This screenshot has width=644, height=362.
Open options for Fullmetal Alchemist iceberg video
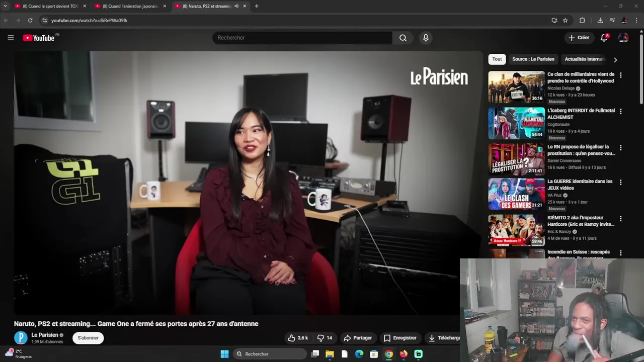(x=620, y=111)
